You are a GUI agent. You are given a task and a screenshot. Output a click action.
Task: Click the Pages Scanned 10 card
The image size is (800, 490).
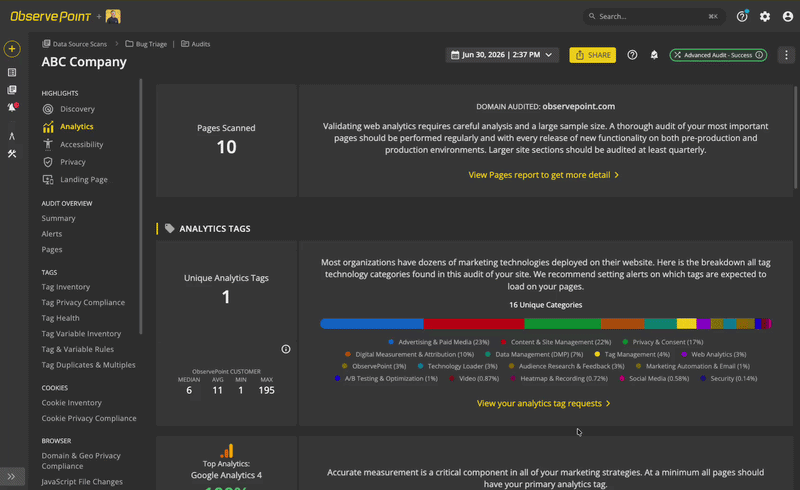coord(226,140)
